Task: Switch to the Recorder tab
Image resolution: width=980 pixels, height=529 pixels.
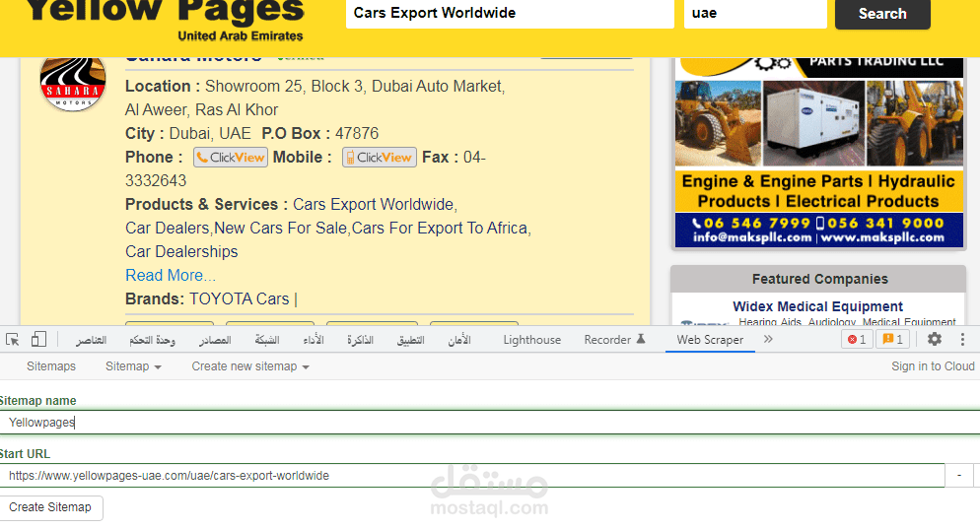Action: pos(614,340)
